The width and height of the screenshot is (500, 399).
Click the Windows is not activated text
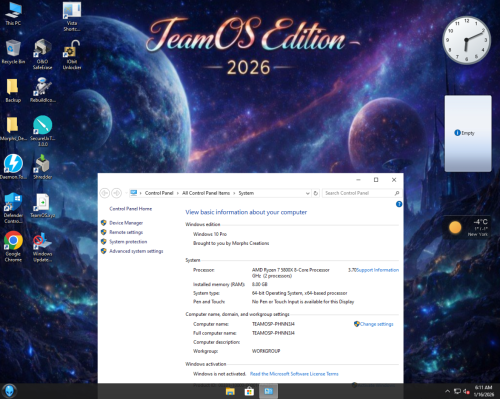219,374
